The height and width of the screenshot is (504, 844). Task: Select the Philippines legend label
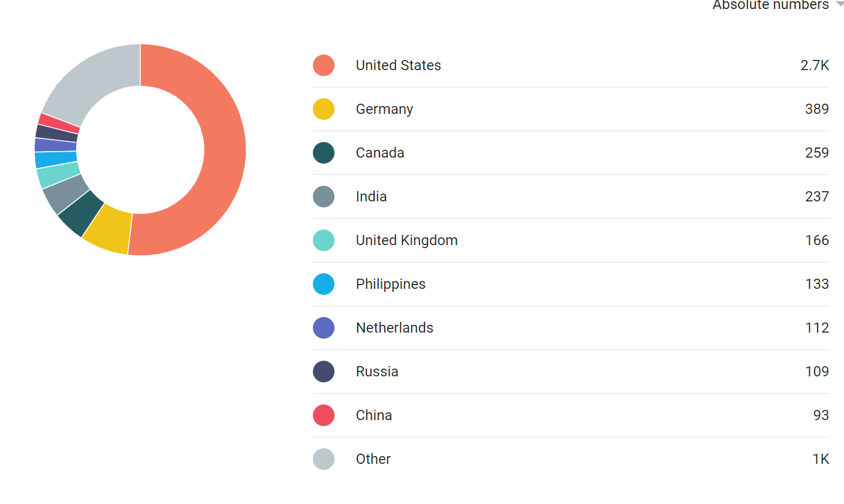tap(390, 285)
